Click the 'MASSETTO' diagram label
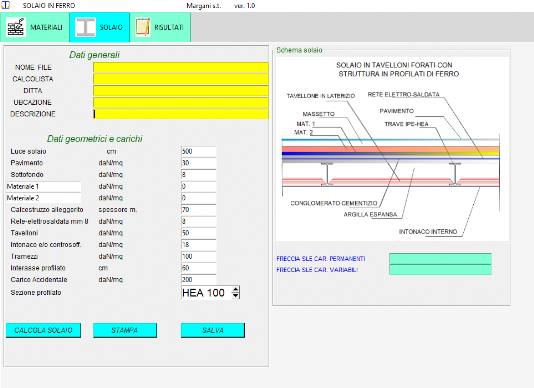The height and width of the screenshot is (388, 534). tap(318, 114)
